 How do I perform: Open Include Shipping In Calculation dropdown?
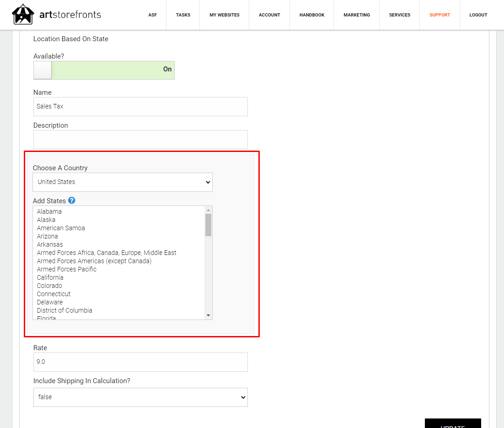point(140,397)
